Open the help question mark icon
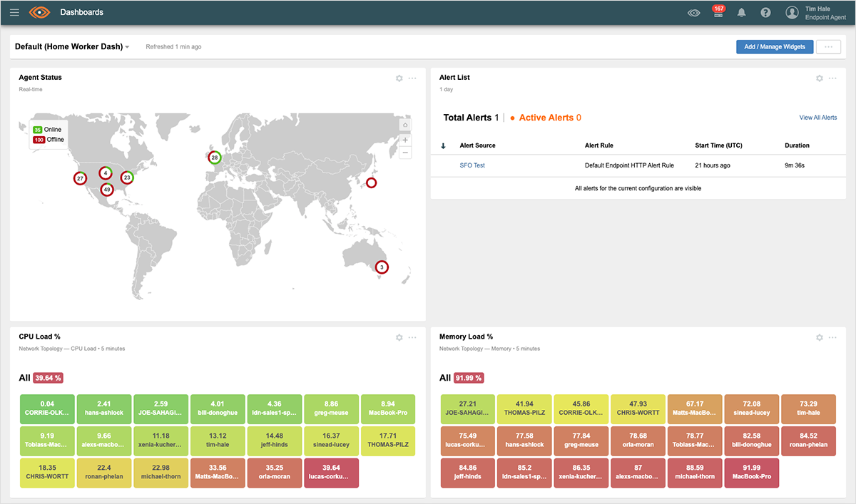 (765, 13)
